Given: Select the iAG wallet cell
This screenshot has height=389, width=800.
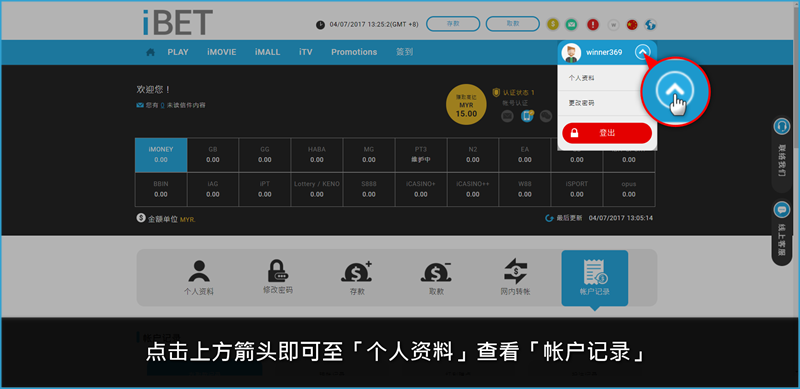Looking at the screenshot, I should click(213, 189).
